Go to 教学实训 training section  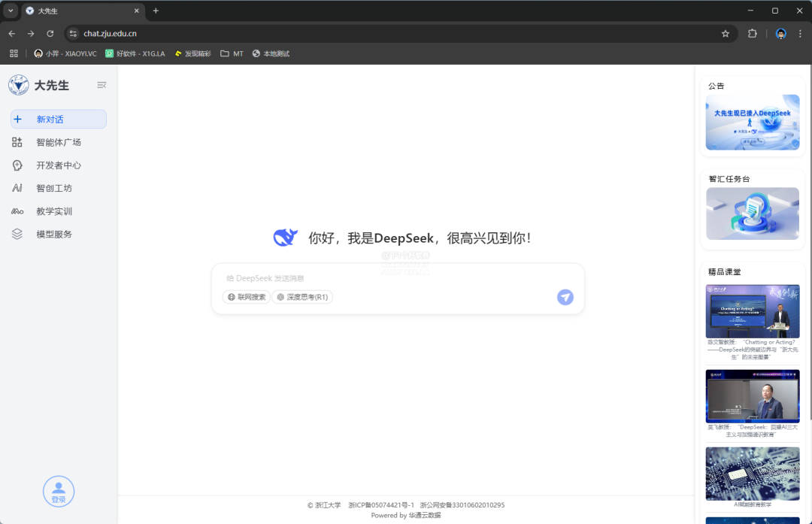click(x=58, y=211)
